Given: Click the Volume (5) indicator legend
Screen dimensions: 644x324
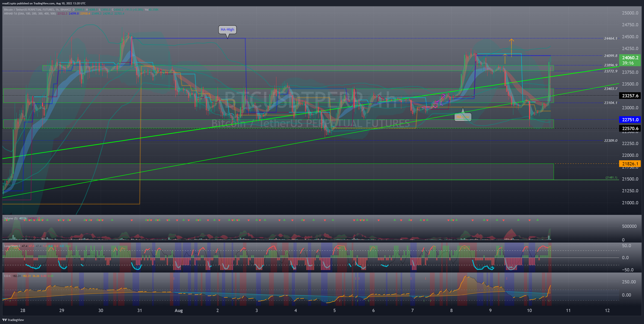Looking at the screenshot, I should point(11,218).
